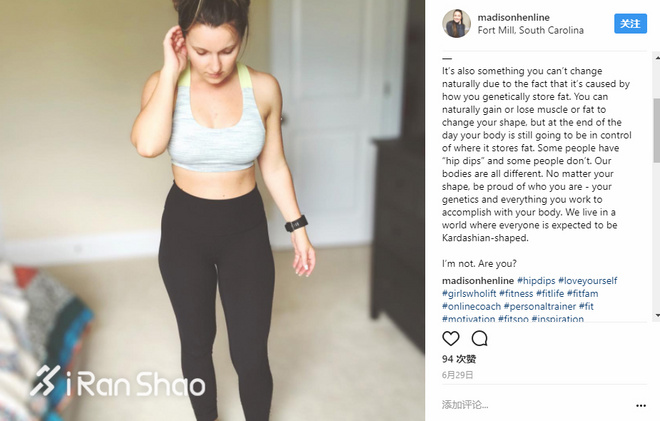Select the #girlswholift hashtag

coord(469,293)
